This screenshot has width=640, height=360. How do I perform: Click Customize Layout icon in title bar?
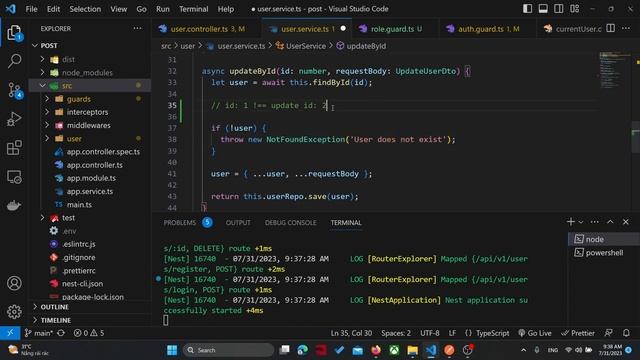click(x=574, y=9)
